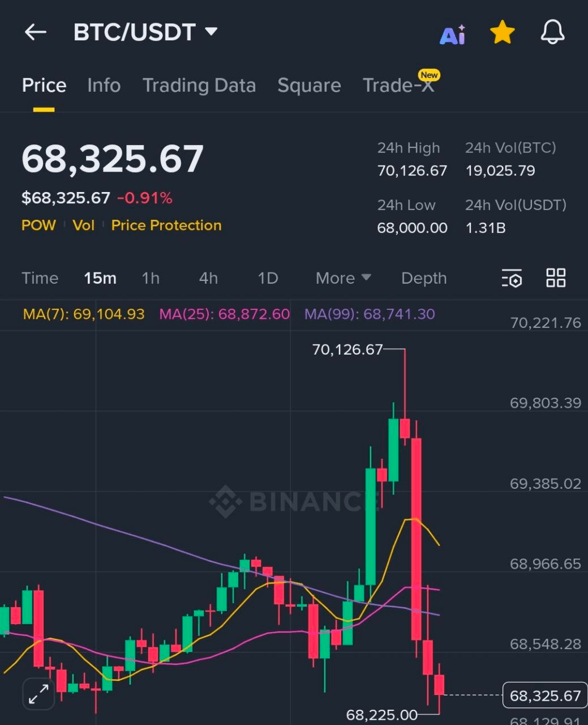Go to the Square tab

[x=309, y=86]
